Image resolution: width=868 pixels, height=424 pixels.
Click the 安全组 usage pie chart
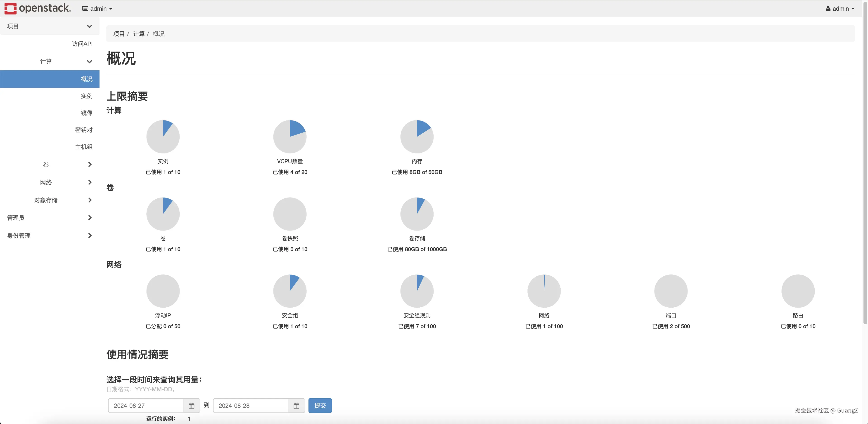(290, 291)
